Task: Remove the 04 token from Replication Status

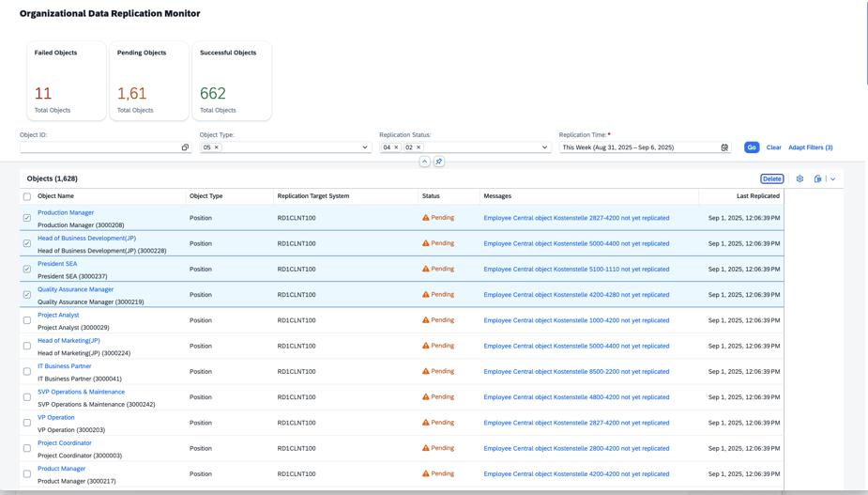Action: tap(396, 147)
